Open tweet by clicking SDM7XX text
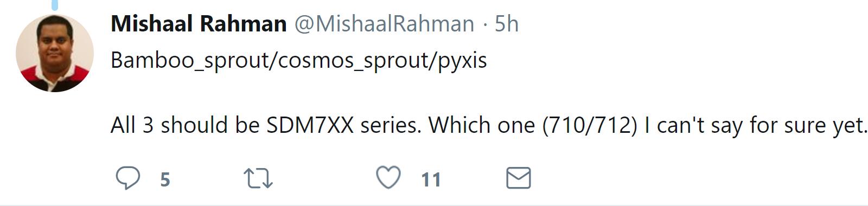Screen dimensions: 868x206 click(x=310, y=125)
